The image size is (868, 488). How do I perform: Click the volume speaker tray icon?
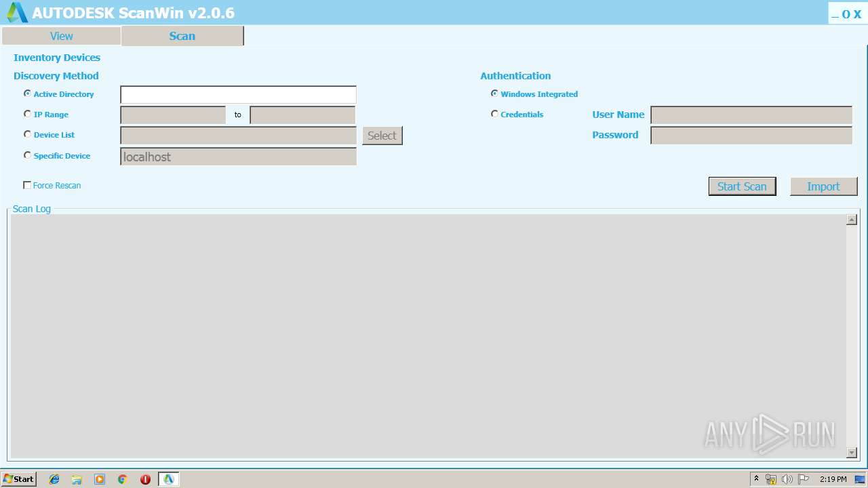787,479
